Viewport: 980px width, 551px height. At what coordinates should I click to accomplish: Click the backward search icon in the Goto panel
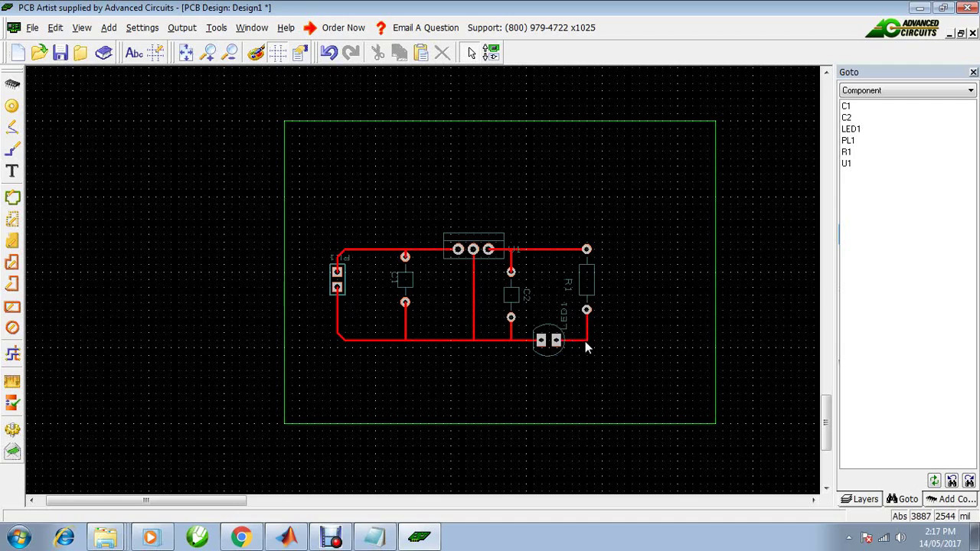pyautogui.click(x=952, y=480)
